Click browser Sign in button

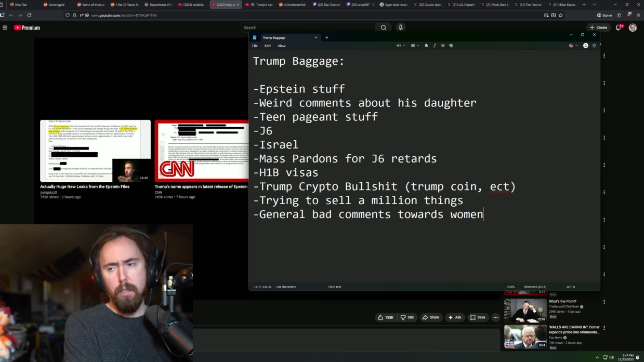pos(604,15)
